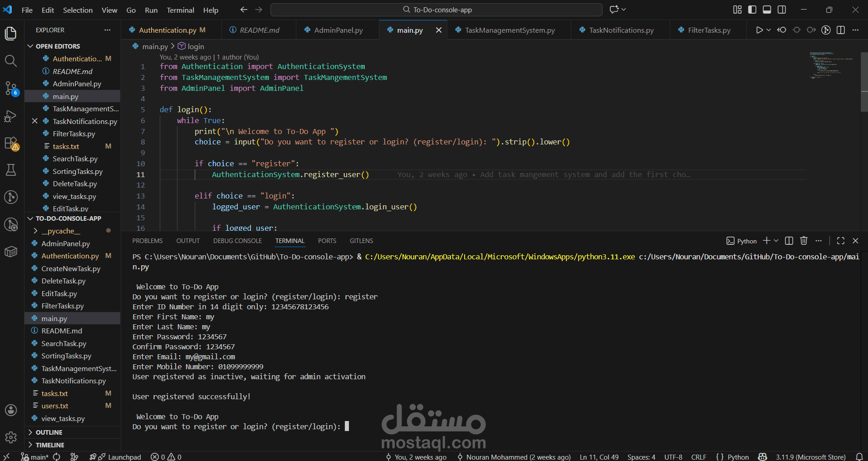Create a new terminal with the plus icon
The width and height of the screenshot is (868, 461).
766,241
